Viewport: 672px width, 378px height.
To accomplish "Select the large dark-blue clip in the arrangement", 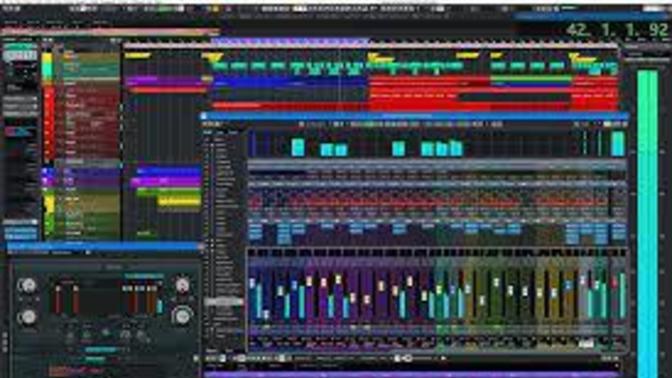I will tap(290, 82).
